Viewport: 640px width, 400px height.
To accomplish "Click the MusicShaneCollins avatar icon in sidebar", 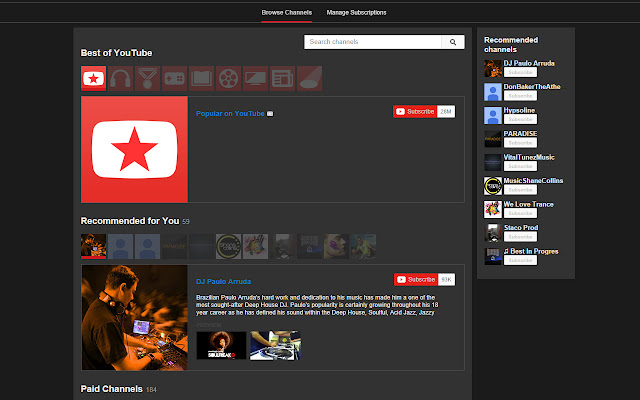I will (x=493, y=186).
